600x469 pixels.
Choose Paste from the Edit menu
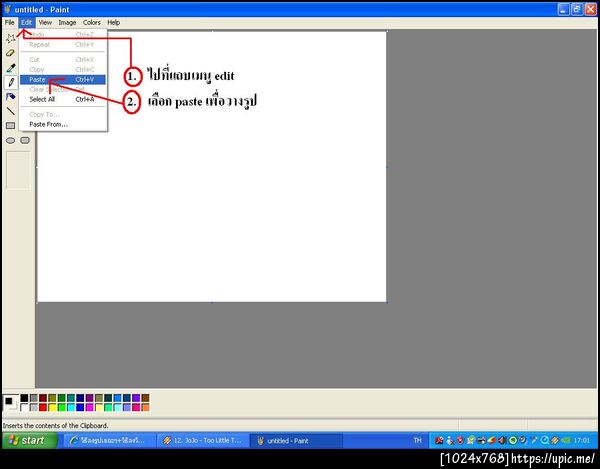pos(62,80)
